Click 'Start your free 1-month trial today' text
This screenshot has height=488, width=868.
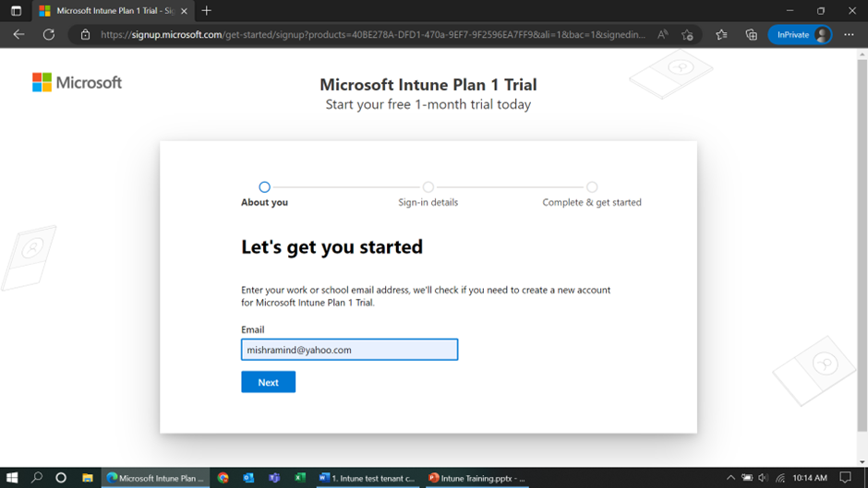pyautogui.click(x=428, y=104)
